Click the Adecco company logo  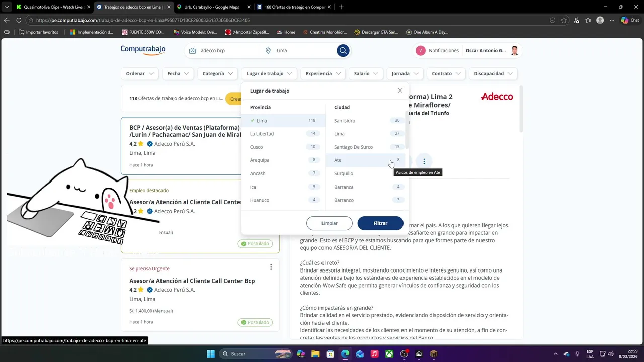point(497,96)
